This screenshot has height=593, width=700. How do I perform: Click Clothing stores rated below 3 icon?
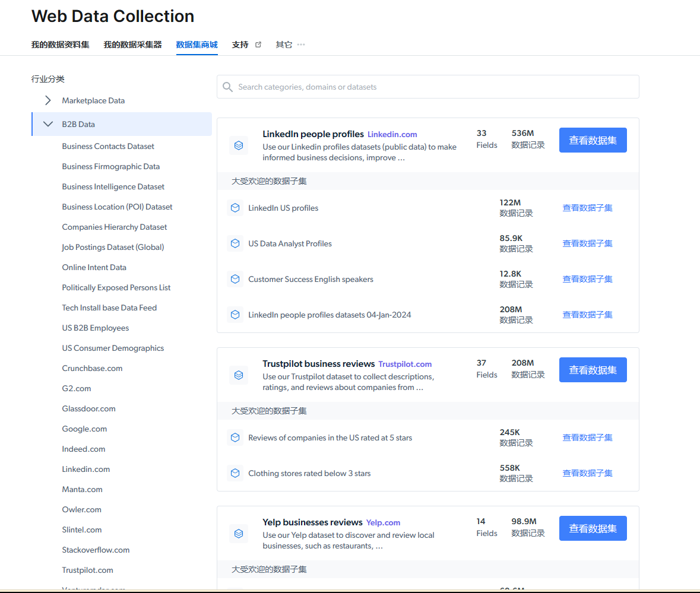[x=235, y=474]
